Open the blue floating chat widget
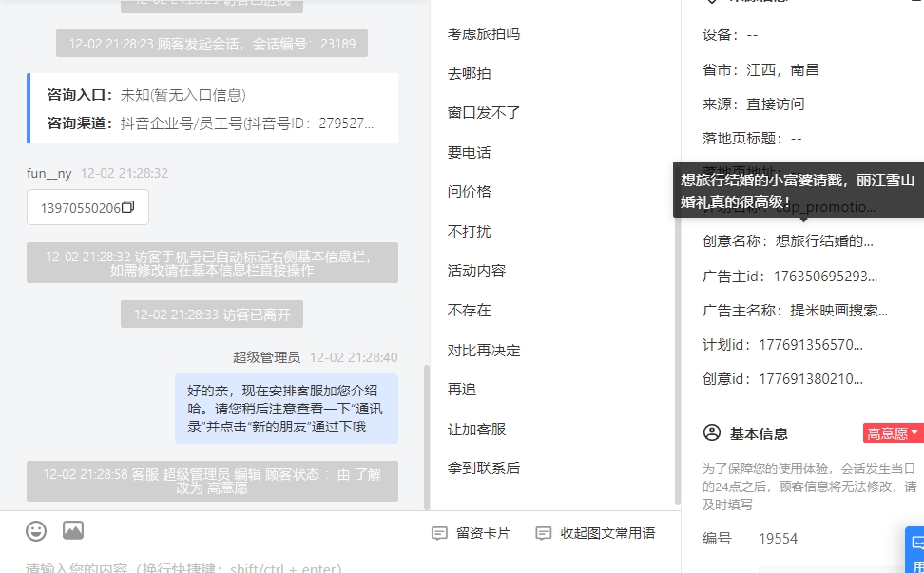 click(915, 550)
